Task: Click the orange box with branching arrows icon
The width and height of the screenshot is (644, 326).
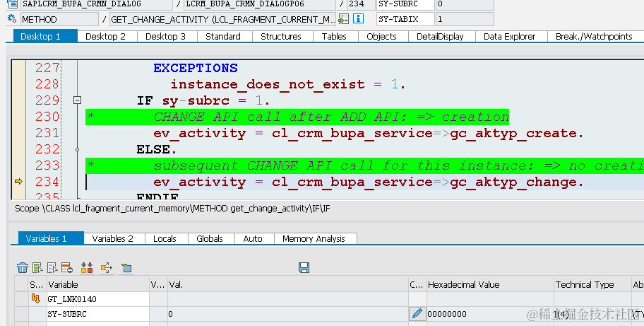Action: point(107,268)
